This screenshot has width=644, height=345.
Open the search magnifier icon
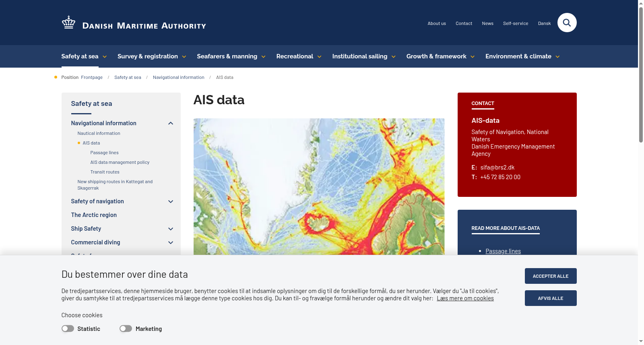tap(567, 23)
